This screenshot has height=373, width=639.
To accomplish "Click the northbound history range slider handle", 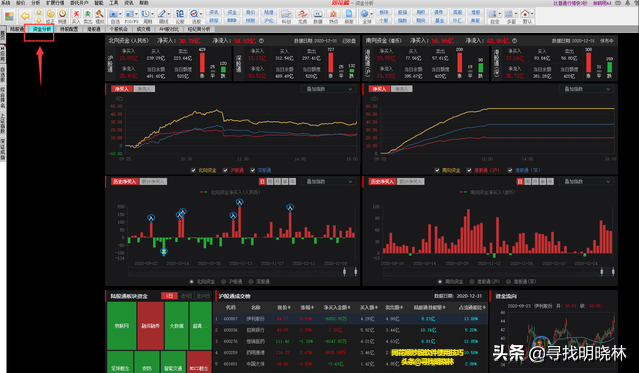I will click(x=344, y=271).
